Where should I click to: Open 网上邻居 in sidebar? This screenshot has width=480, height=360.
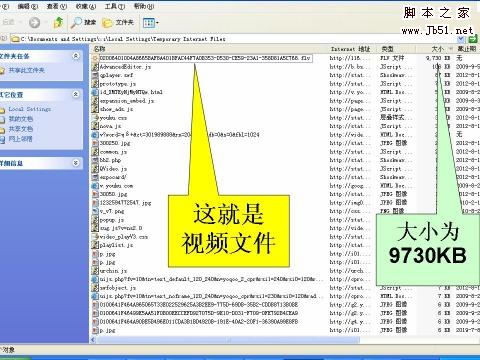coord(21,139)
